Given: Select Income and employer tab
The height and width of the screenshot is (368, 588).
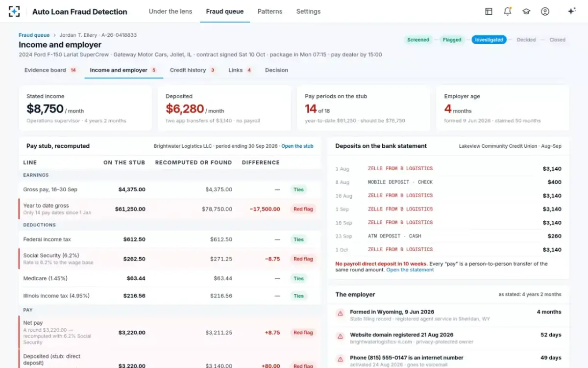Looking at the screenshot, I should (123, 70).
